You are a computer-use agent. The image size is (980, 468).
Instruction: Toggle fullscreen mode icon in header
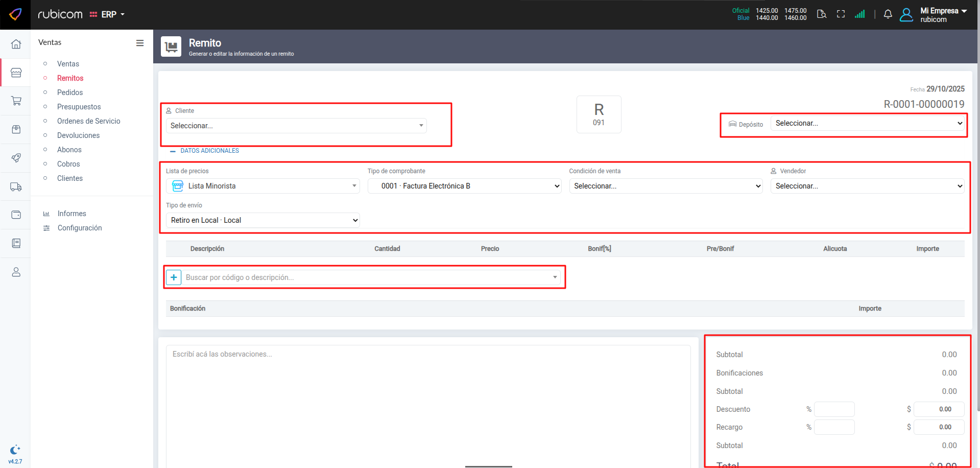click(x=841, y=14)
